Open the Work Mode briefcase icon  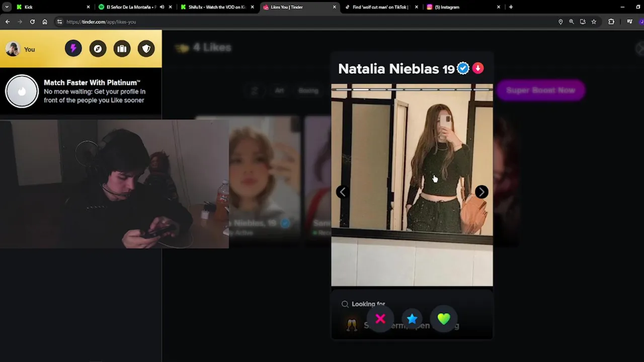click(122, 49)
